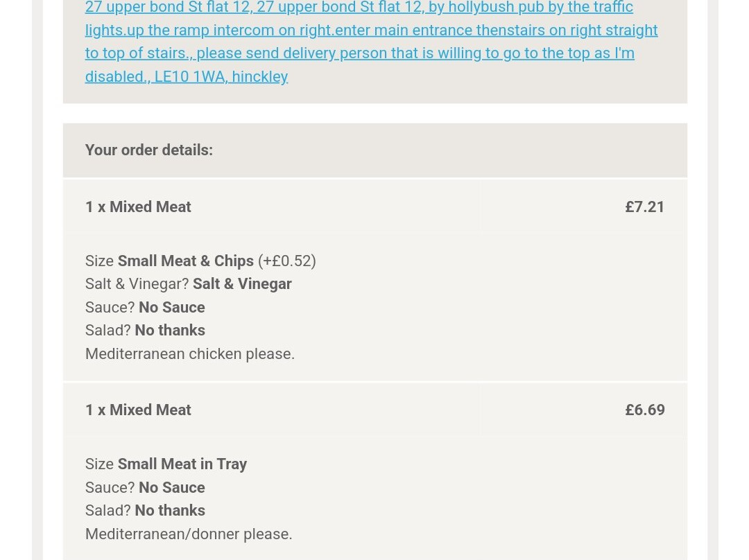Click the 'Salt & Vinegar?' question label
Viewport: 749px width, 560px height.
point(137,284)
